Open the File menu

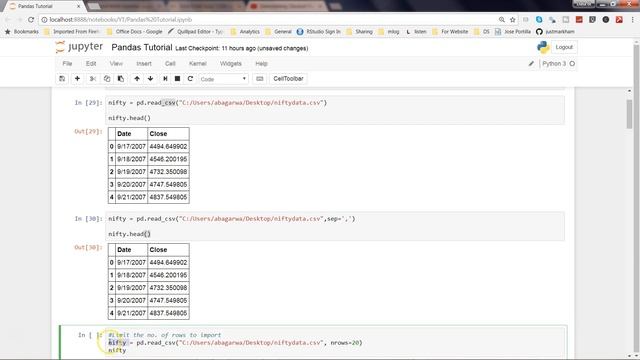coord(67,64)
